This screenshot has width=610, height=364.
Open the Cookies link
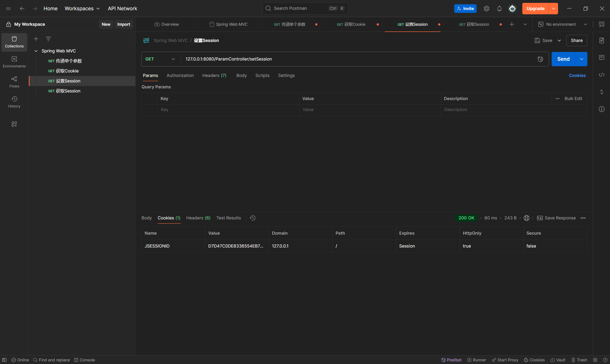pyautogui.click(x=577, y=76)
